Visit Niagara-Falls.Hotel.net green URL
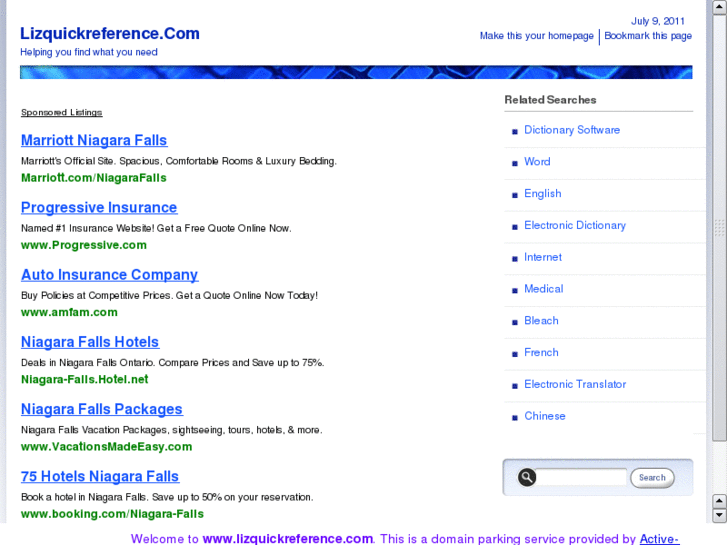Viewport: 727px width, 545px height. (x=85, y=379)
